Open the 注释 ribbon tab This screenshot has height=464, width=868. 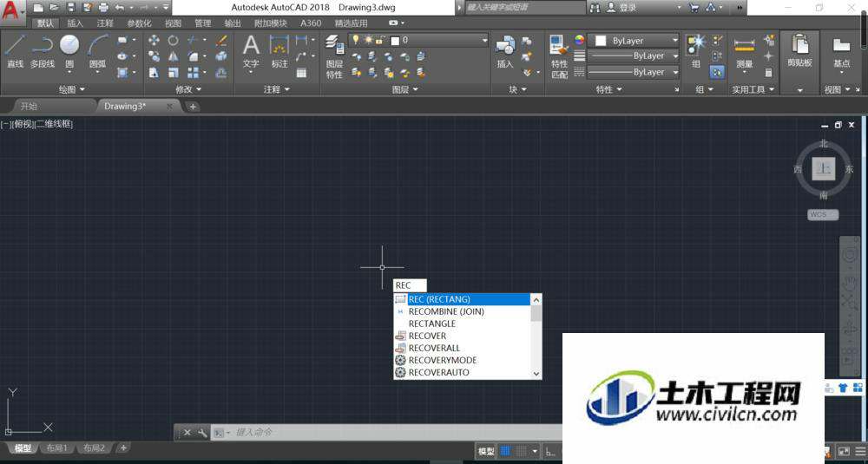pos(105,23)
